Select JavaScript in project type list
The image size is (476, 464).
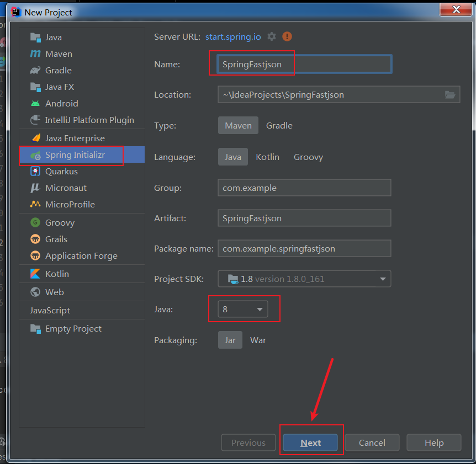click(x=82, y=310)
